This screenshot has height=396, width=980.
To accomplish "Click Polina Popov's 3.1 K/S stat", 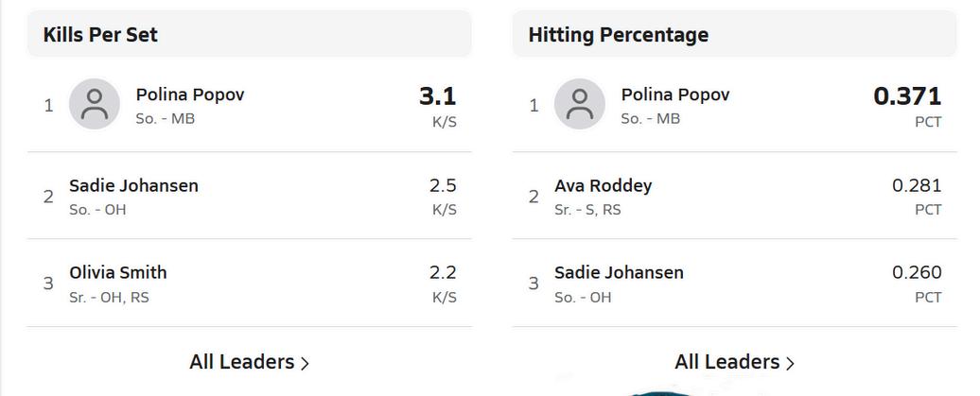I will coord(437,96).
